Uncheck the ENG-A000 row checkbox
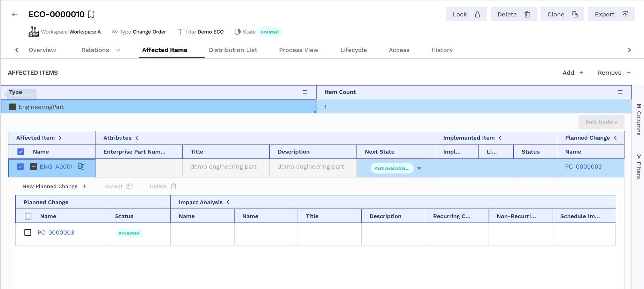This screenshot has width=644, height=289. [x=21, y=167]
